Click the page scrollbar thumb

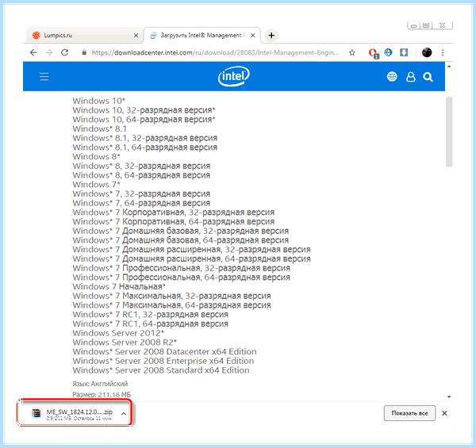coord(449,132)
